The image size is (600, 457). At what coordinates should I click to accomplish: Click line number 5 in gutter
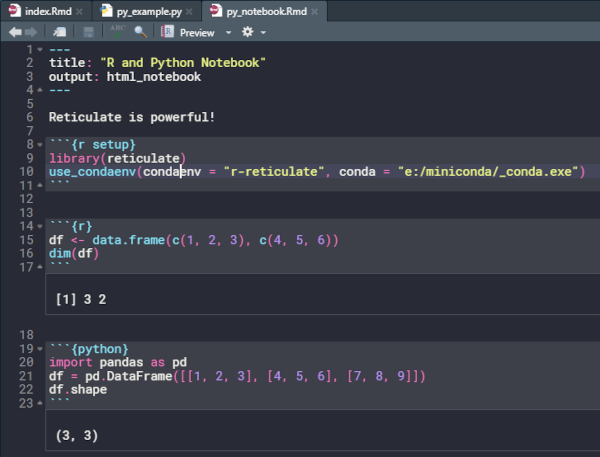point(30,104)
